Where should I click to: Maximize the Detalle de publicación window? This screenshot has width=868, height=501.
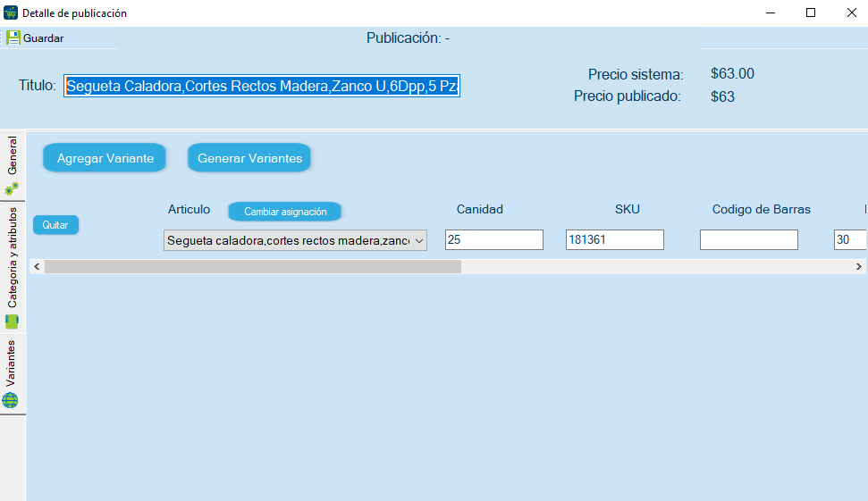pos(811,13)
